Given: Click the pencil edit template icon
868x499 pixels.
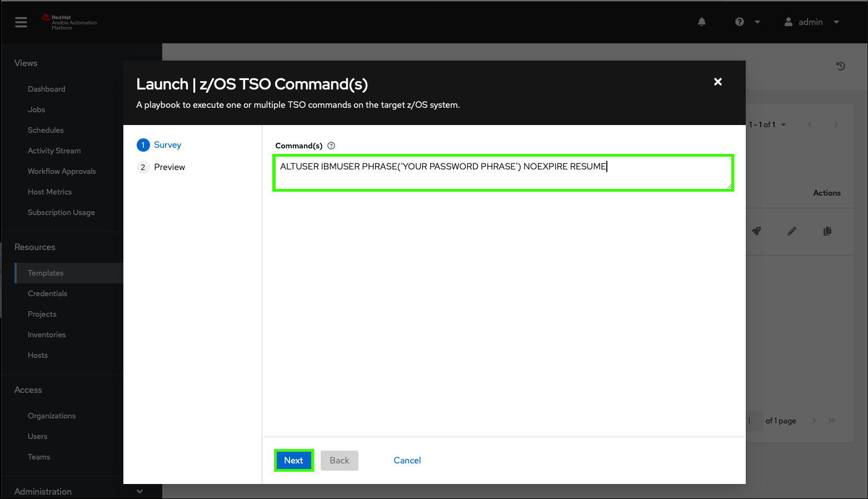Looking at the screenshot, I should 792,231.
